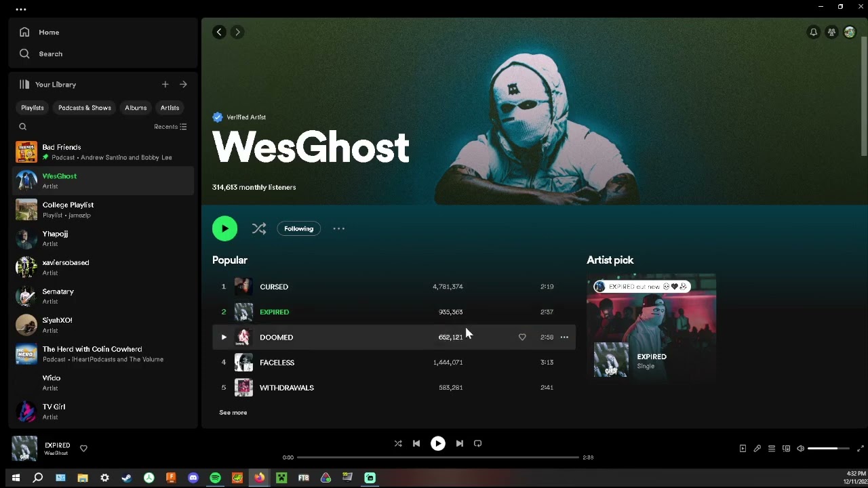The image size is (868, 488).
Task: Filter library by Albums
Action: pos(136,108)
